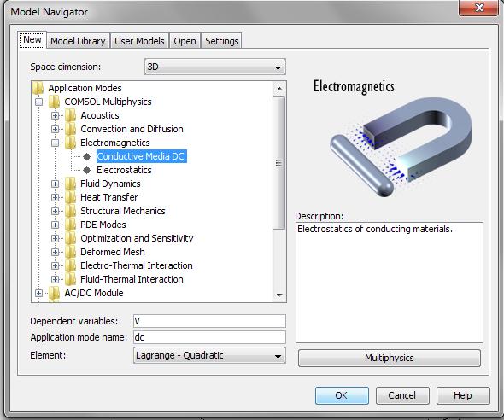This screenshot has height=420, width=504.
Task: Click the Multiphysics button
Action: 390,358
